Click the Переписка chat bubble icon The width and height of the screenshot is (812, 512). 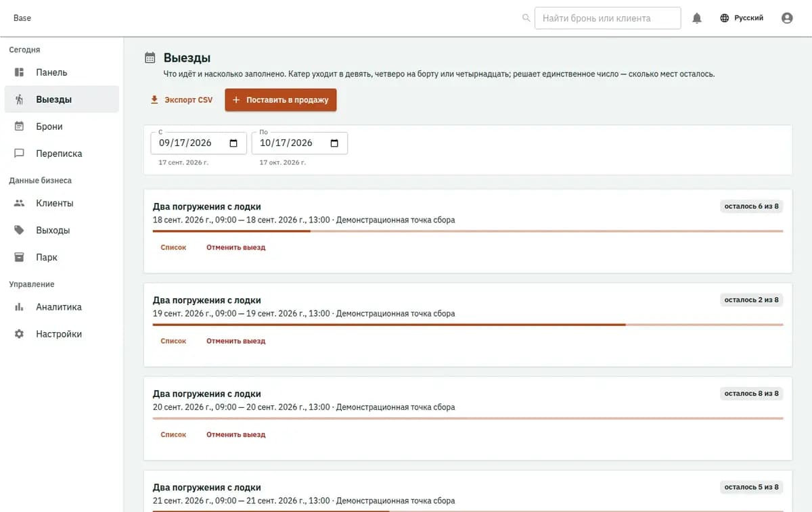(x=20, y=154)
